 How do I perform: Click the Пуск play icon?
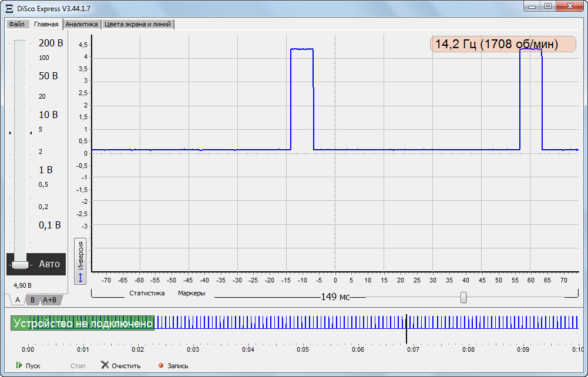(19, 365)
